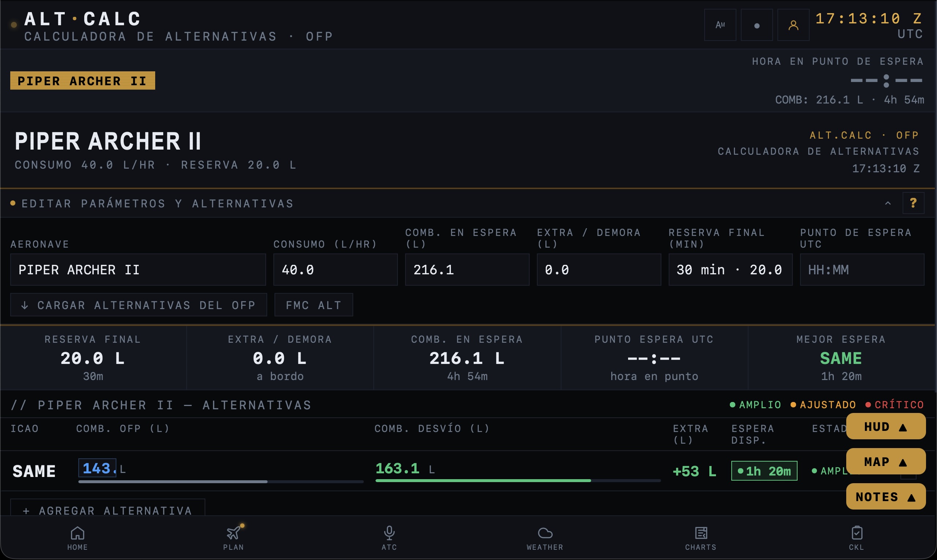Open the text size (Aa) control in header
937x560 pixels.
(720, 25)
